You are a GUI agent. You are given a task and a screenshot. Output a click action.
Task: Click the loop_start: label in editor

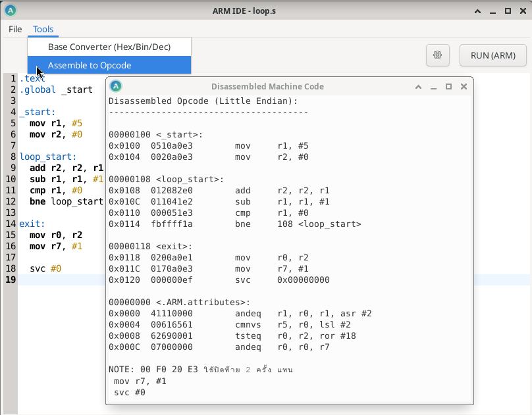(48, 157)
